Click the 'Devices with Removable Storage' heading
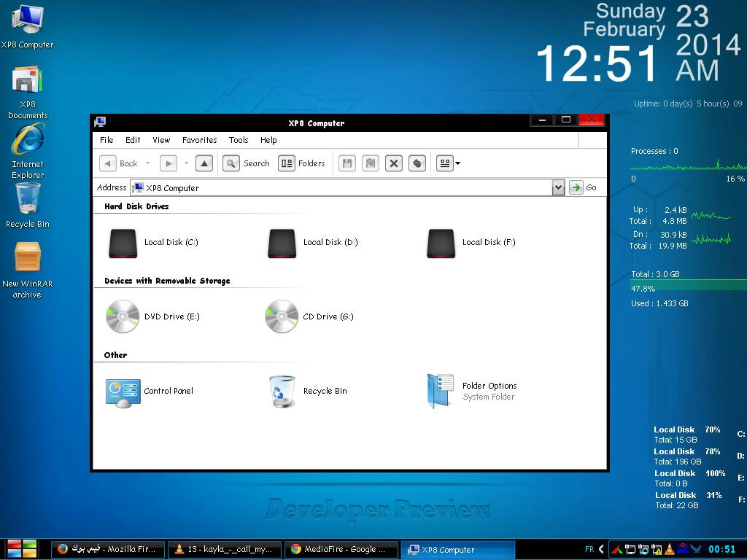This screenshot has width=747, height=560. pyautogui.click(x=167, y=281)
